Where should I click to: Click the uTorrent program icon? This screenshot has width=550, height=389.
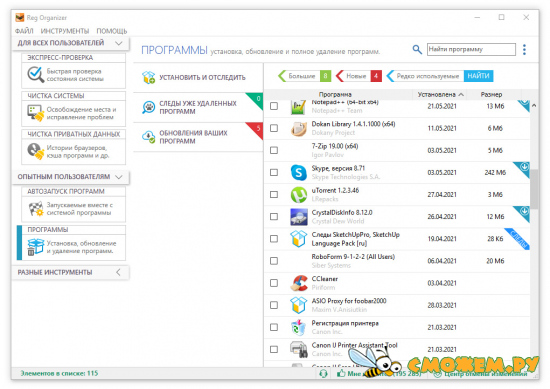pyautogui.click(x=299, y=195)
